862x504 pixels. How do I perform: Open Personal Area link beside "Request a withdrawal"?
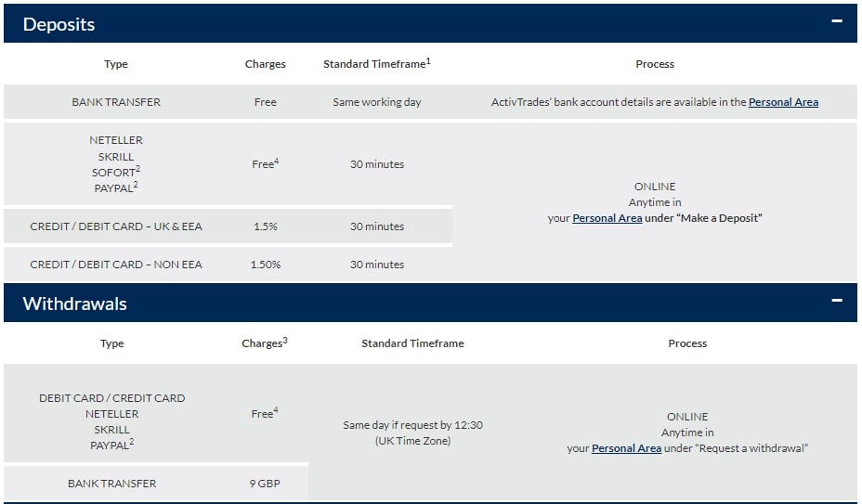pos(626,448)
